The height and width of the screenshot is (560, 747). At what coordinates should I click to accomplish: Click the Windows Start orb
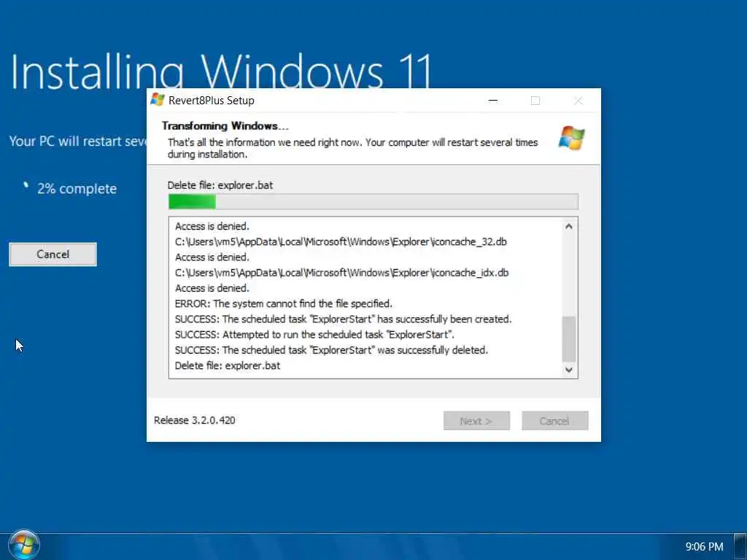coord(24,545)
